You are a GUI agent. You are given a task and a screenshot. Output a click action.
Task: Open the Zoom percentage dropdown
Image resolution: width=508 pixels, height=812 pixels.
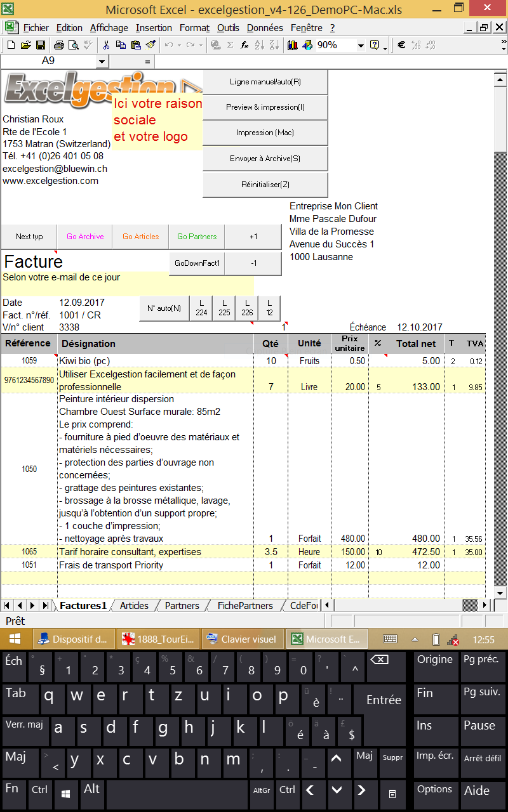[x=361, y=46]
